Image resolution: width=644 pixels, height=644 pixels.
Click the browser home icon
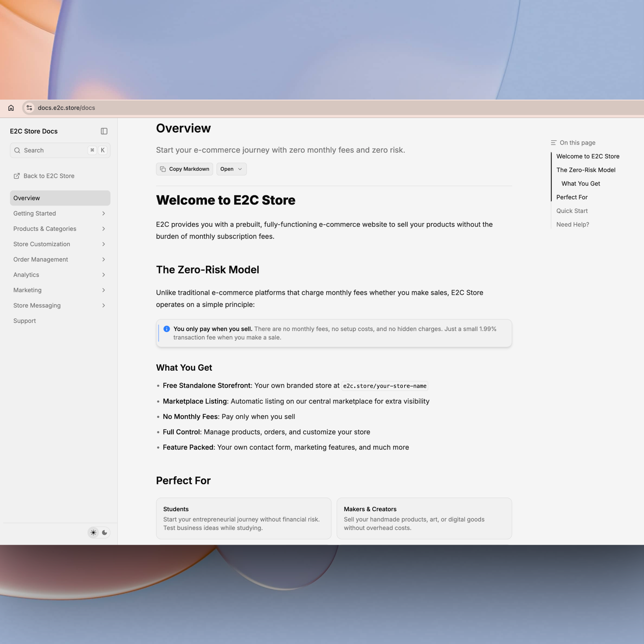tap(11, 108)
